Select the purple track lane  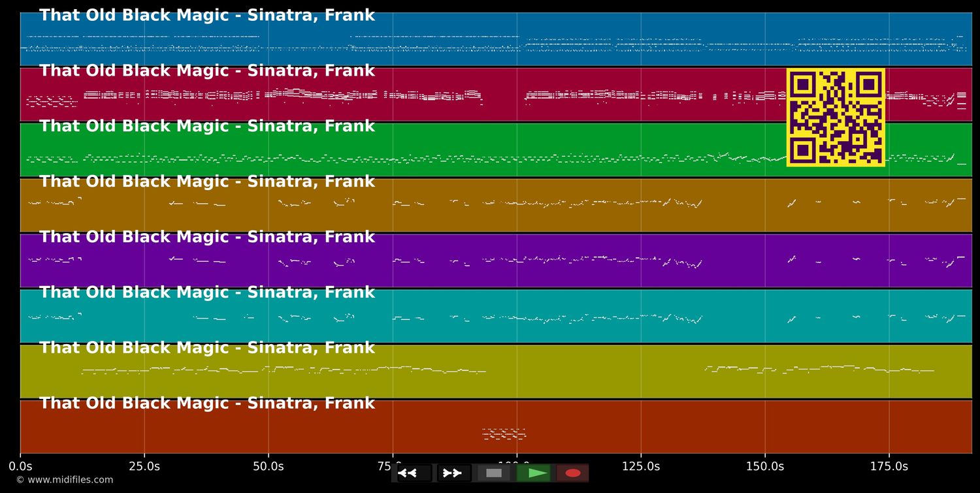click(x=496, y=261)
